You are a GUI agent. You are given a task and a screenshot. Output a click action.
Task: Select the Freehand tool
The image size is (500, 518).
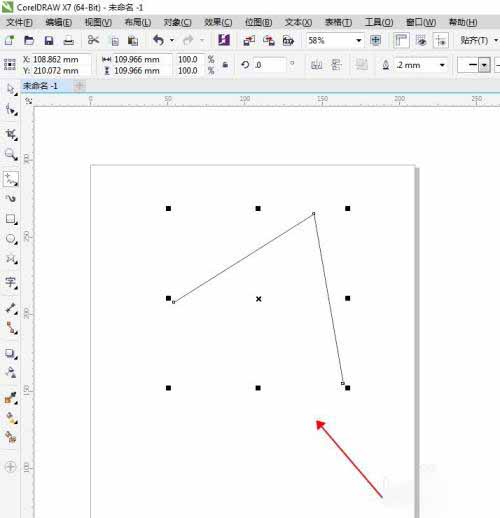(x=11, y=179)
